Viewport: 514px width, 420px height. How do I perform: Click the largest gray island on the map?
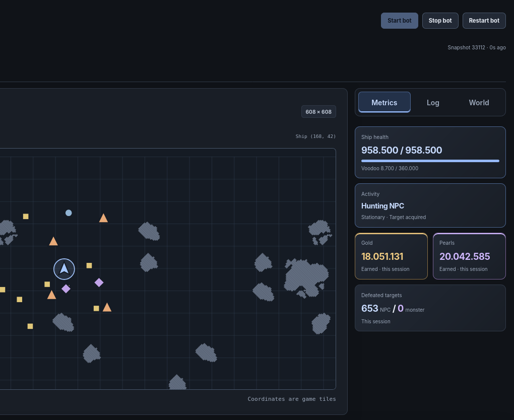(x=306, y=278)
